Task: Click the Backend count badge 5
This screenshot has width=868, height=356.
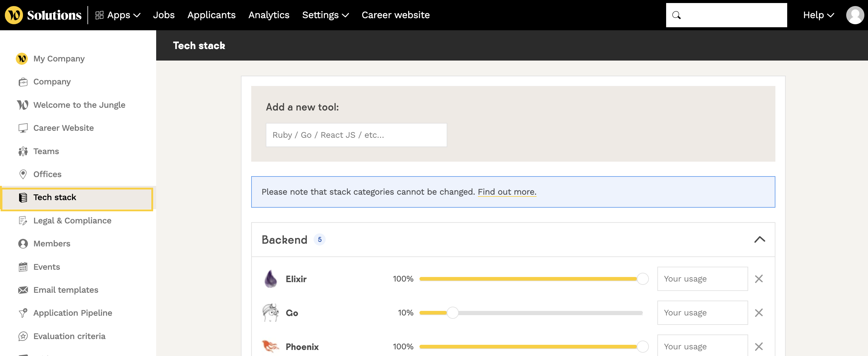Action: (319, 239)
